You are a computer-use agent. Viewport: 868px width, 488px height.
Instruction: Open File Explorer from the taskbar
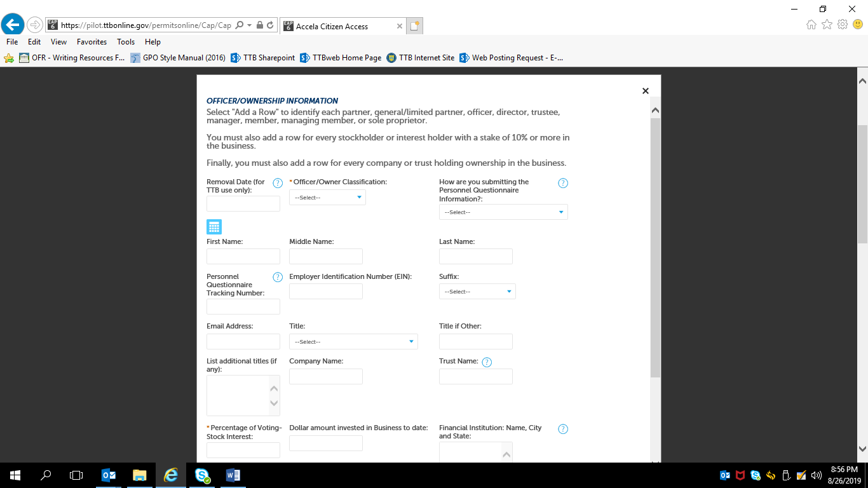(x=140, y=475)
